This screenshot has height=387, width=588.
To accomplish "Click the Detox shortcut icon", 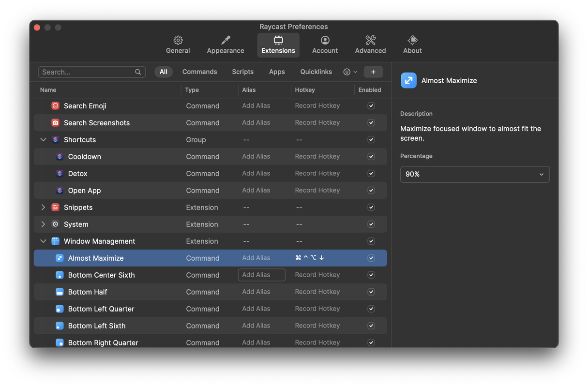I will (x=60, y=173).
